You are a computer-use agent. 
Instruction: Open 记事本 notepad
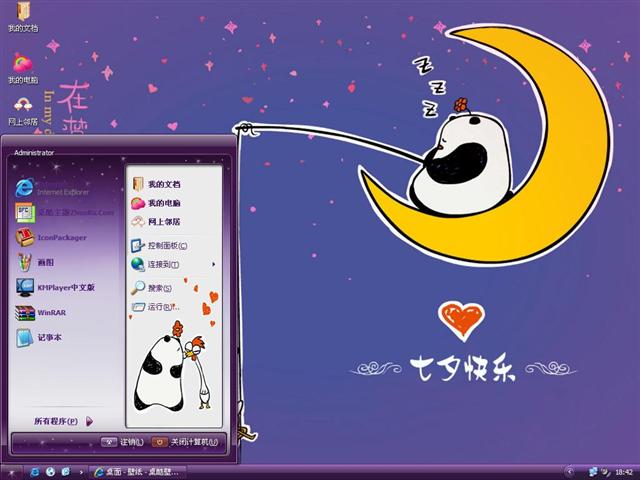pyautogui.click(x=40, y=338)
